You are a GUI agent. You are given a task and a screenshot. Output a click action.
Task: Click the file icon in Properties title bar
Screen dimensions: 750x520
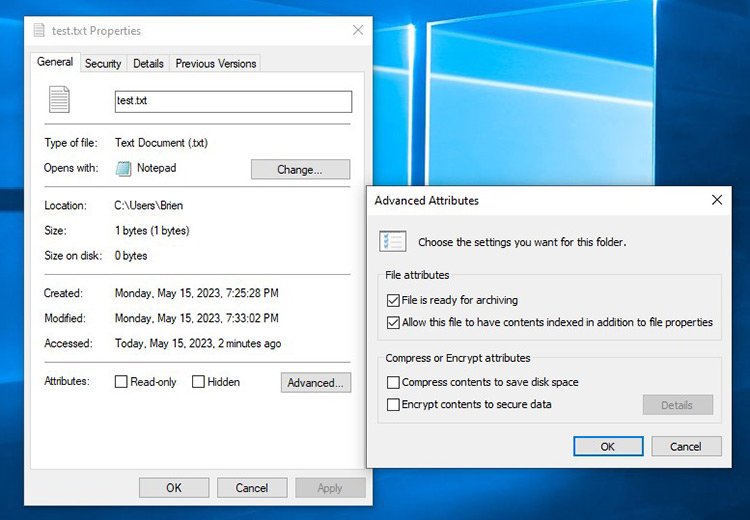click(x=39, y=31)
